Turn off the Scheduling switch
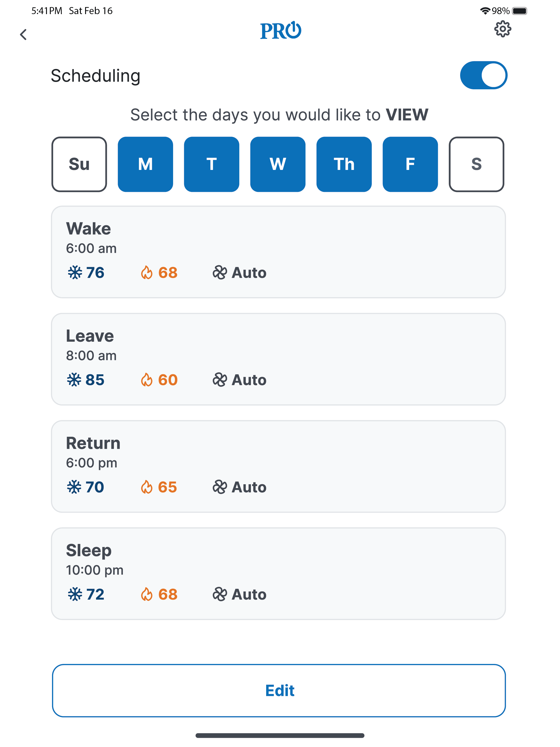Screen dimensions: 560x747 click(x=483, y=75)
